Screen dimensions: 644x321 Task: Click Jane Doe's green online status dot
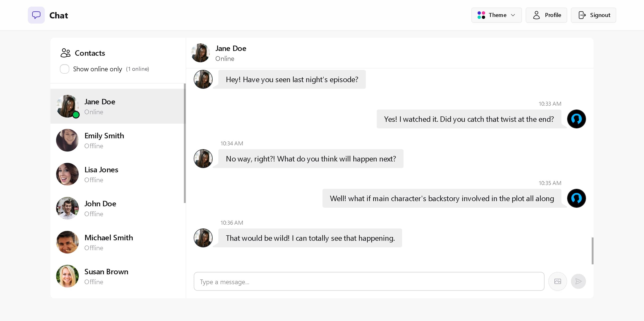pyautogui.click(x=76, y=115)
